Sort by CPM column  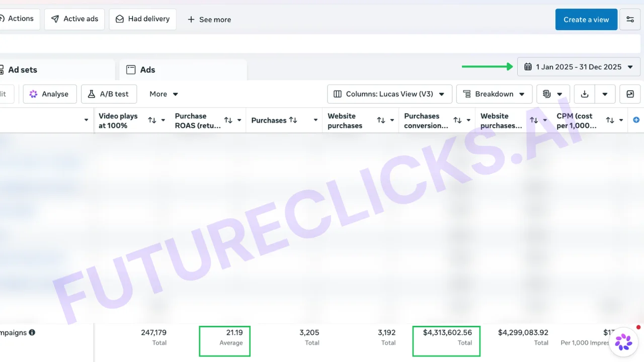(610, 120)
